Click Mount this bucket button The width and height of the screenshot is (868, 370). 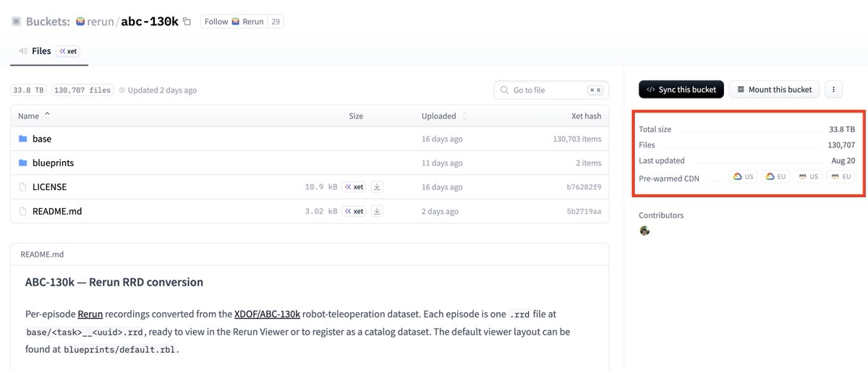click(x=774, y=90)
